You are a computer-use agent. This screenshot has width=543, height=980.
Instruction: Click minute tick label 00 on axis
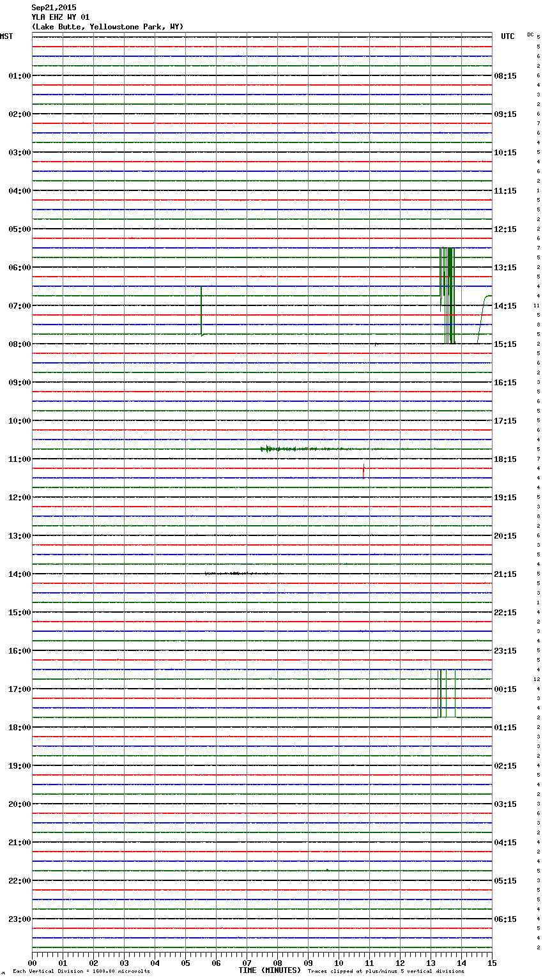[32, 963]
